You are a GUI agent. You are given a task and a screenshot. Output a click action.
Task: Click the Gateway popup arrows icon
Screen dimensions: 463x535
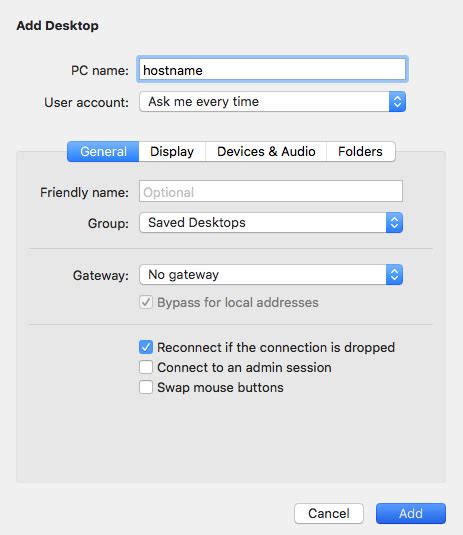(x=394, y=275)
